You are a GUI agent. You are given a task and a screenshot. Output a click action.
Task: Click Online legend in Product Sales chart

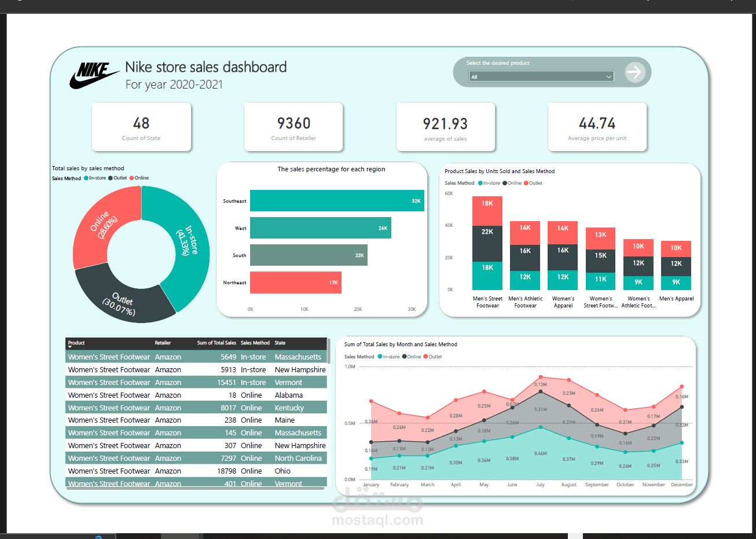coord(512,183)
